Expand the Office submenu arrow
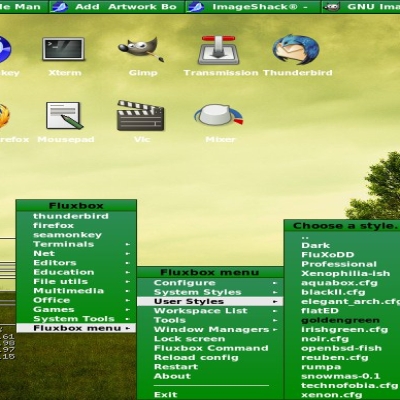The height and width of the screenshot is (400, 400). point(128,300)
